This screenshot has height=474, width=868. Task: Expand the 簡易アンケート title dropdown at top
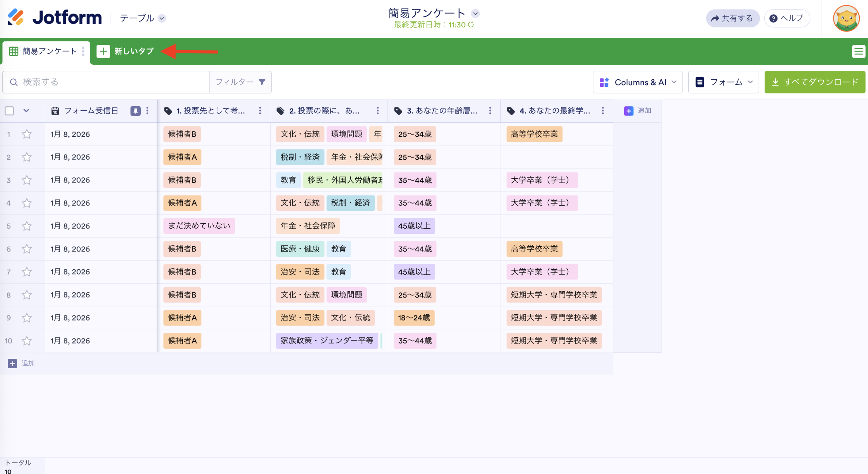coord(475,13)
